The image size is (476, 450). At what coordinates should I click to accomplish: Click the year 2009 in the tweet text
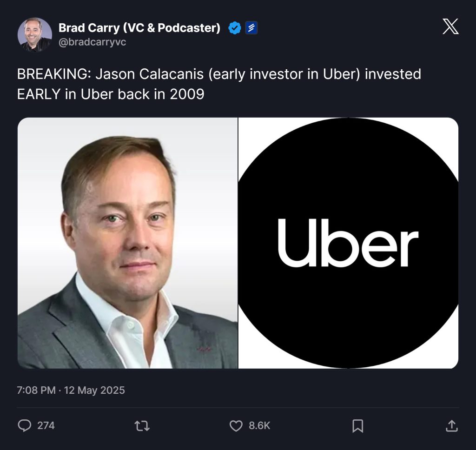(186, 94)
